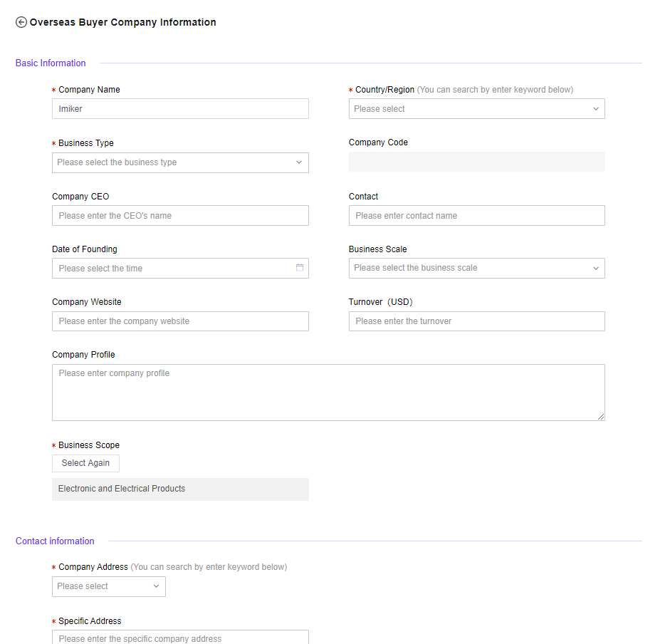Open the calendar icon in Date of Founding
Screen dimensions: 670x644
[300, 268]
